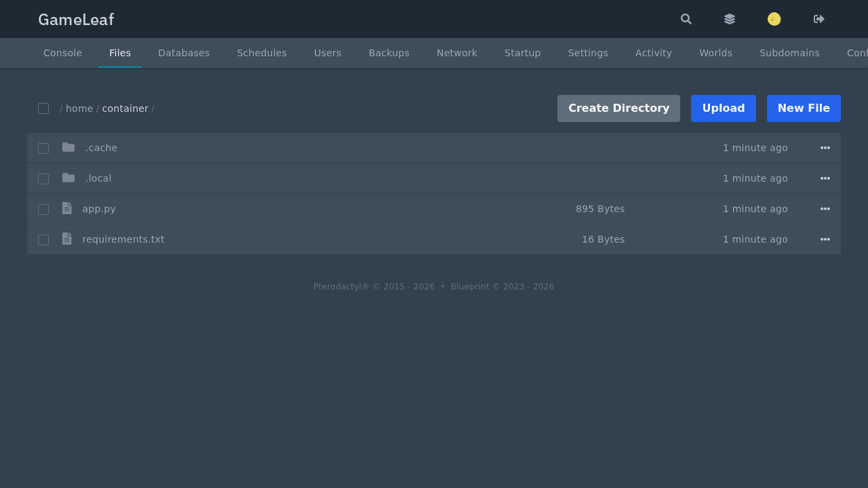Open the Schedules tab
This screenshot has height=488, width=868.
coord(262,53)
